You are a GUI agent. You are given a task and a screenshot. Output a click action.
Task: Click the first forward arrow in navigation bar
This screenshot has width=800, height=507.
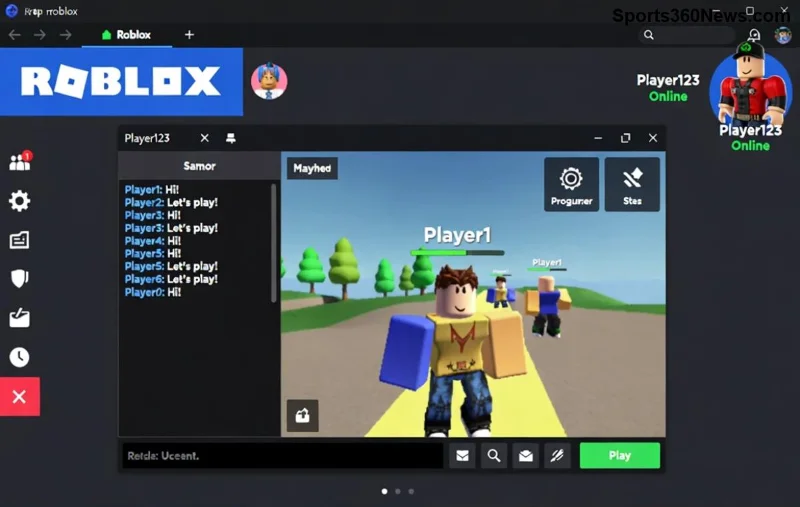pyautogui.click(x=39, y=35)
